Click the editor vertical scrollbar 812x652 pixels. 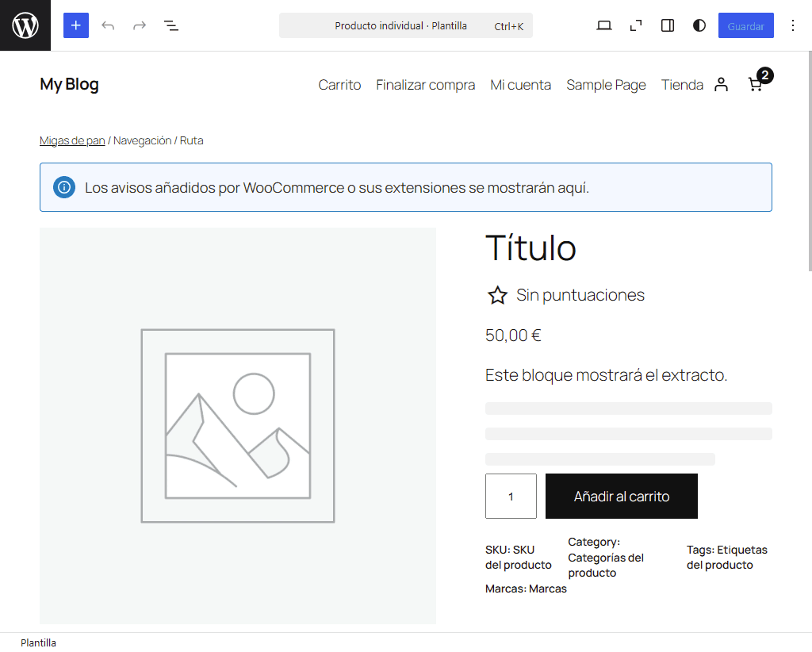pyautogui.click(x=810, y=160)
